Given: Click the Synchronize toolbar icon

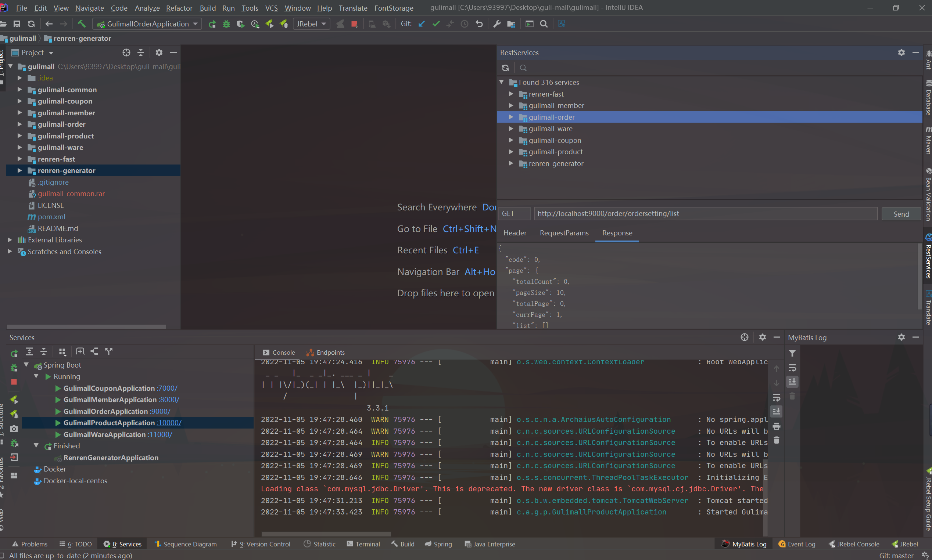Looking at the screenshot, I should (x=31, y=24).
